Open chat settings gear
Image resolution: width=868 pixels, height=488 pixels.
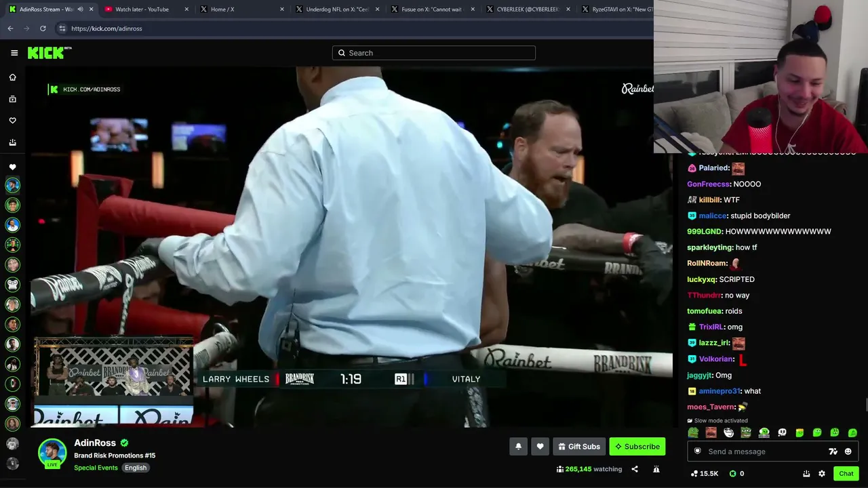(822, 474)
